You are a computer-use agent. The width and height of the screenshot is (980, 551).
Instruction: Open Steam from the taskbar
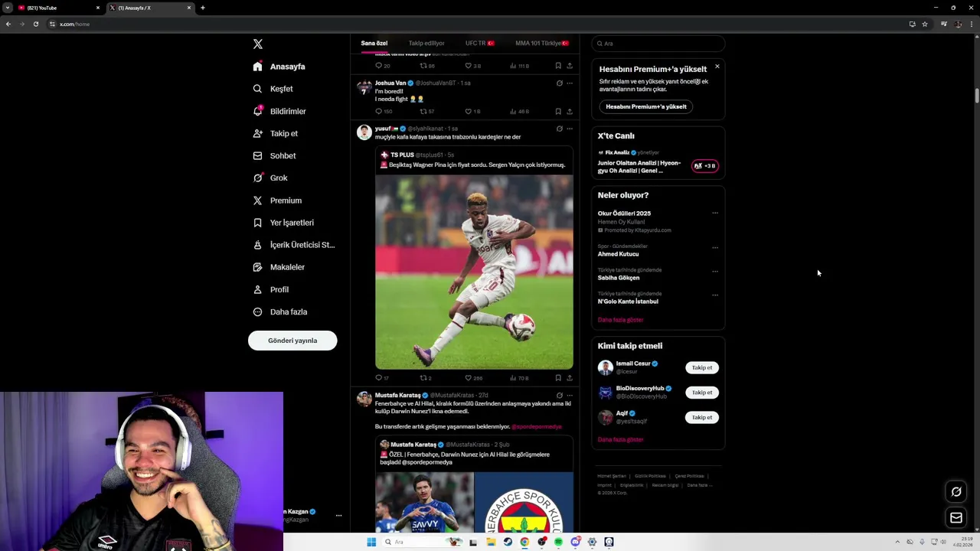click(508, 542)
